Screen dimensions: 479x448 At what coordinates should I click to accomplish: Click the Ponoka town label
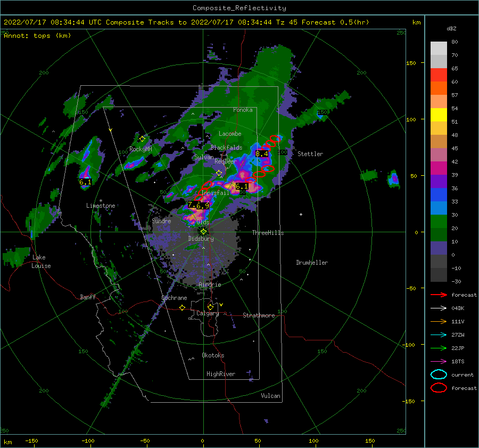pyautogui.click(x=243, y=110)
